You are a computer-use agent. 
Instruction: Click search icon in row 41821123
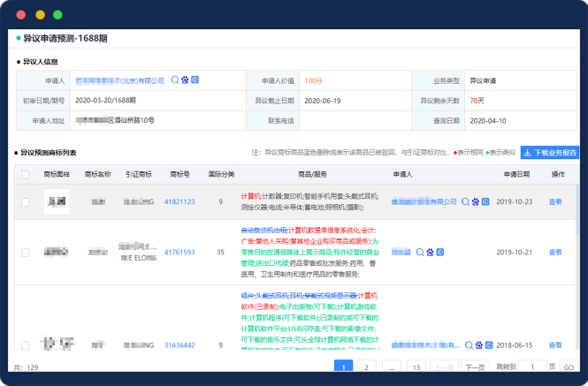[465, 201]
